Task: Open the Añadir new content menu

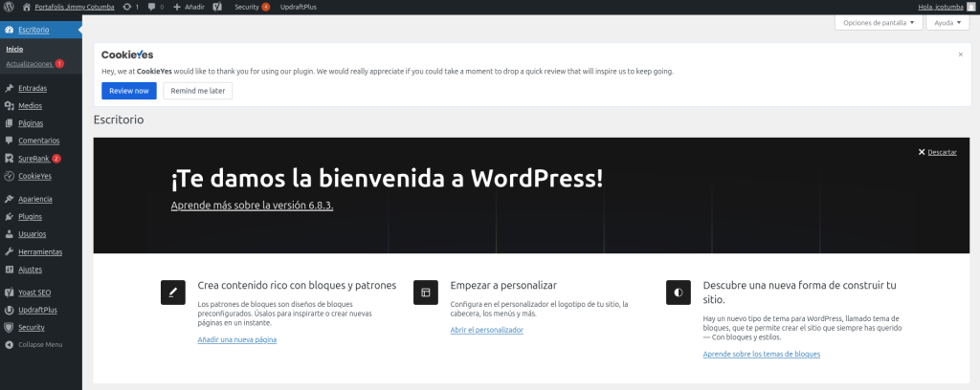Action: tap(189, 7)
